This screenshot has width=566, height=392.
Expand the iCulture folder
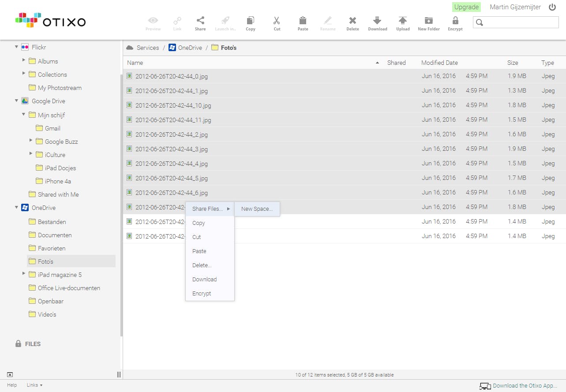[x=31, y=154]
